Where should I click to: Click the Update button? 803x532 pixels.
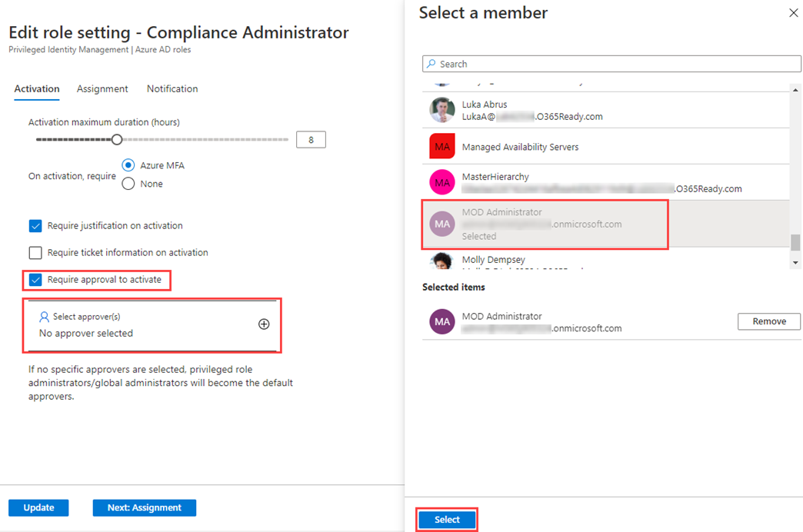coord(38,507)
